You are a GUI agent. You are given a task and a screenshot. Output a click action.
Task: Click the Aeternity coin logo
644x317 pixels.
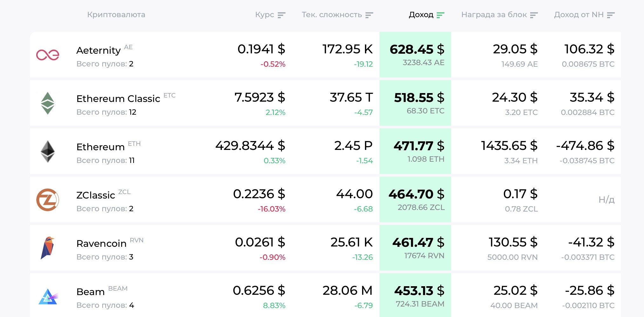tap(48, 55)
